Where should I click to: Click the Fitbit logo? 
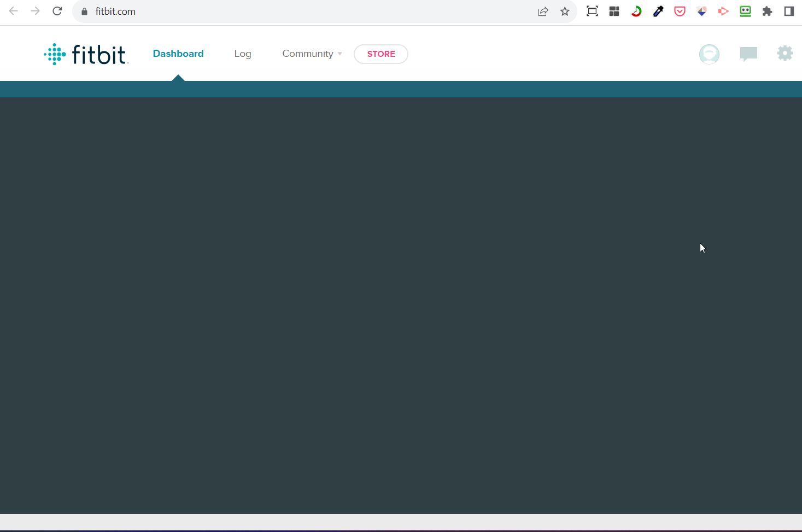[86, 54]
